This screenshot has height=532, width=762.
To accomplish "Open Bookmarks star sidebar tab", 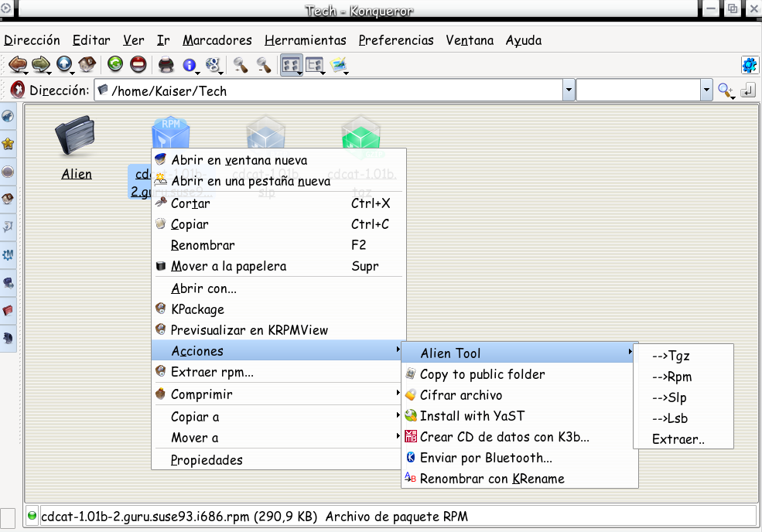I will pyautogui.click(x=8, y=144).
